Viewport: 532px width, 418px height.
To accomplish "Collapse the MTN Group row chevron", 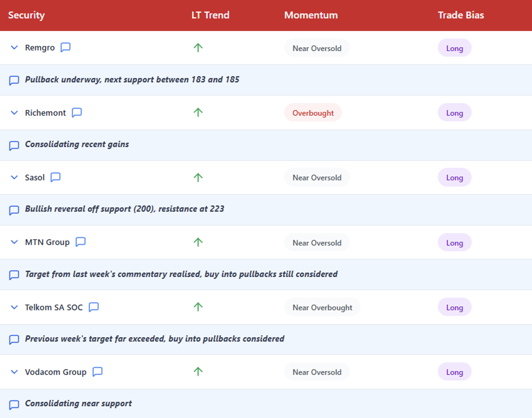I will coord(14,242).
